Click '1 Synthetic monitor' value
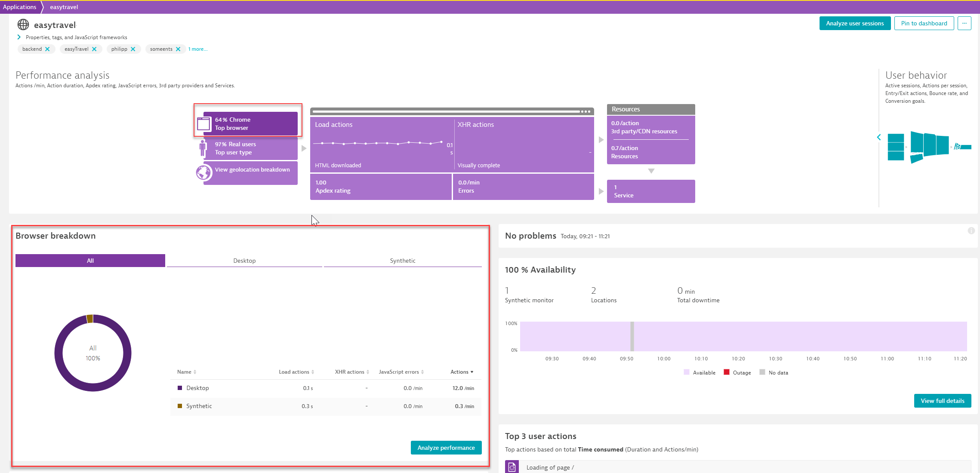The image size is (980, 473). tap(529, 295)
